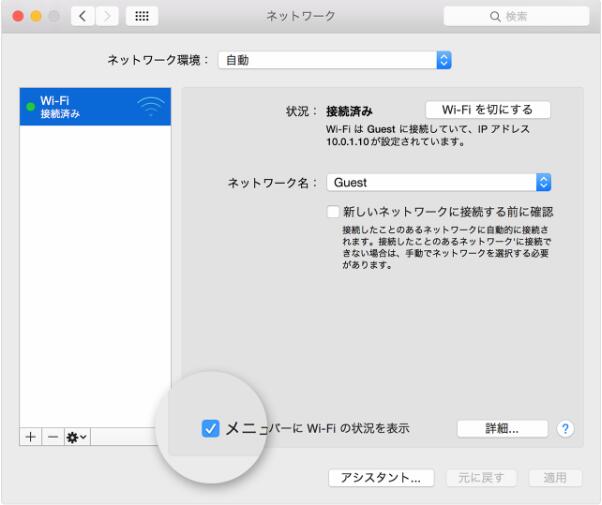Click the Wi-Fi を切にする button
This screenshot has height=505, width=602.
488,110
